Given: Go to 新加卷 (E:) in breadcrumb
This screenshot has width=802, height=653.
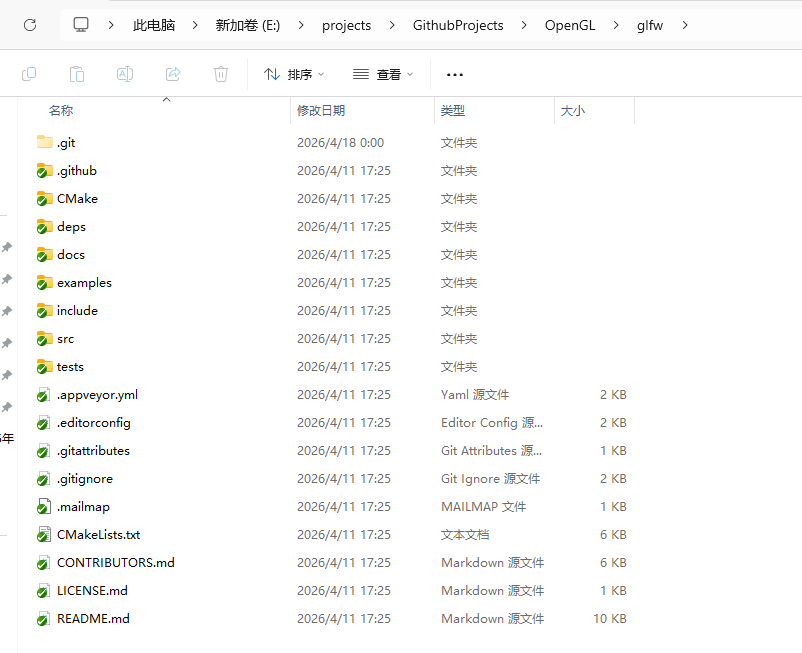Looking at the screenshot, I should coord(248,25).
